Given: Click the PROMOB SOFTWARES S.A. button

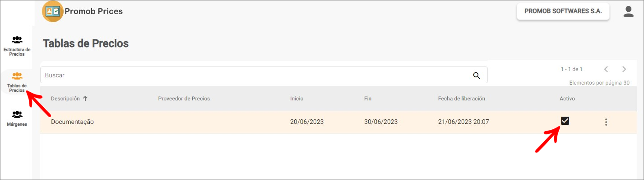Looking at the screenshot, I should tap(563, 12).
